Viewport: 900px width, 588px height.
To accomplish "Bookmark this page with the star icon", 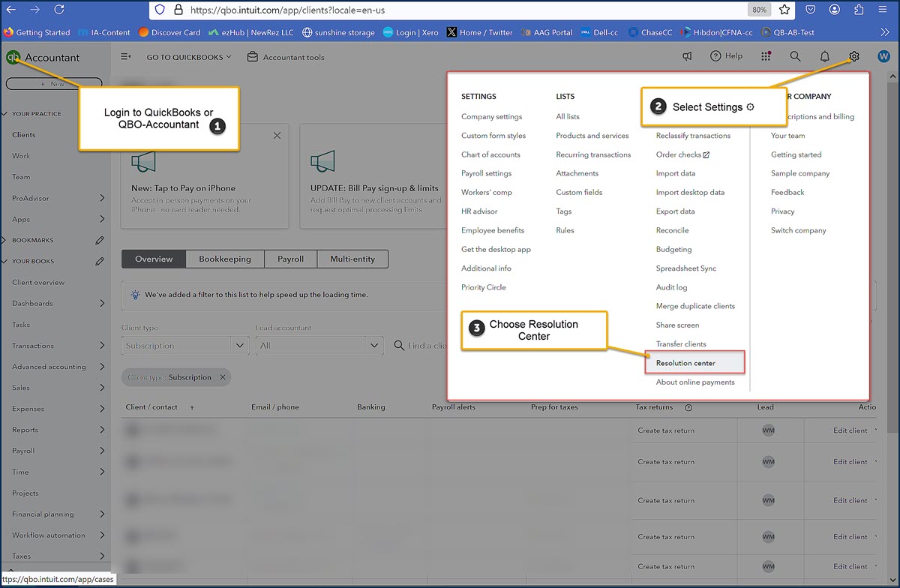I will (784, 10).
